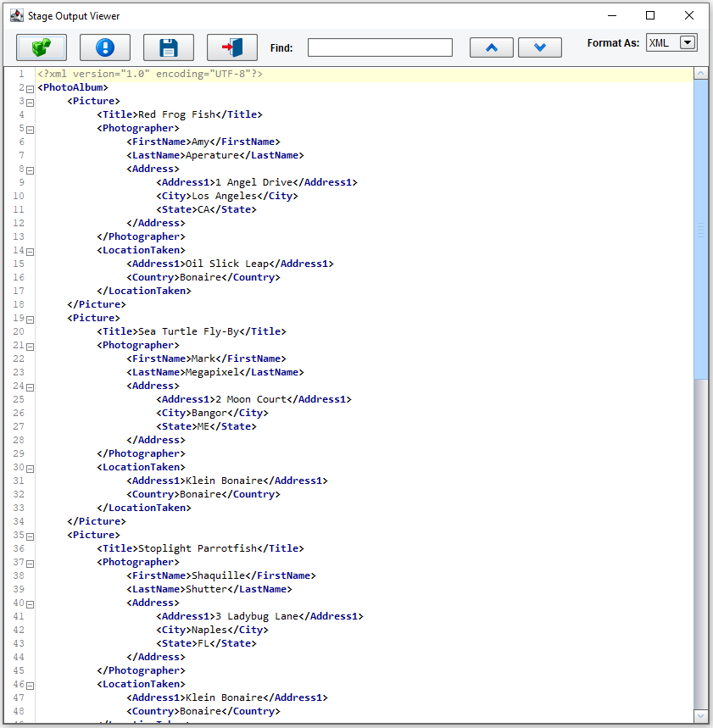Collapse the Photographer node on line 21
This screenshot has width=713, height=728.
pos(31,347)
